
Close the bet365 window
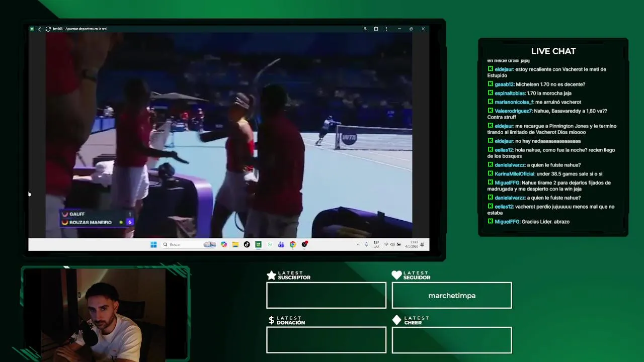click(423, 29)
